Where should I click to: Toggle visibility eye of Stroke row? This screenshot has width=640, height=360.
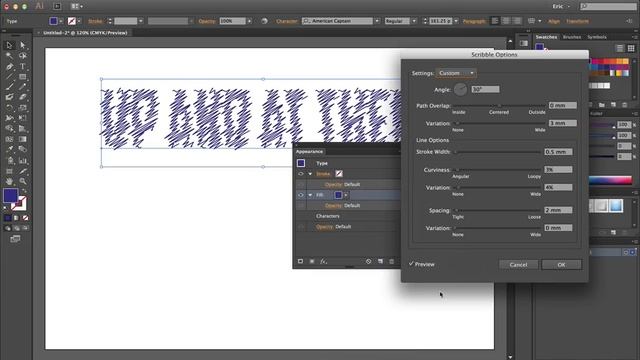[301, 174]
